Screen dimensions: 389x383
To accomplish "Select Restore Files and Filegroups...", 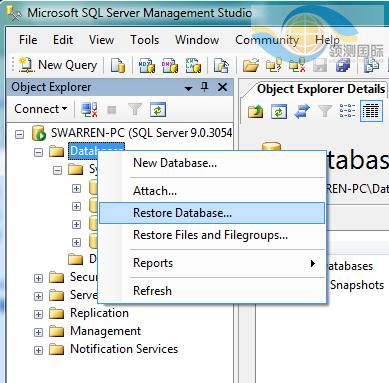I will (x=212, y=235).
